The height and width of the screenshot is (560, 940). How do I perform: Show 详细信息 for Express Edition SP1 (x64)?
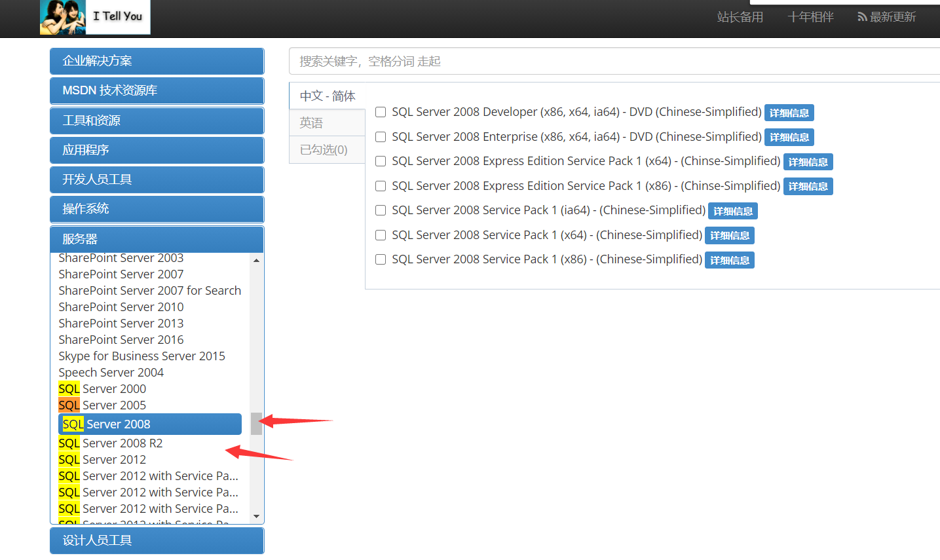(808, 162)
